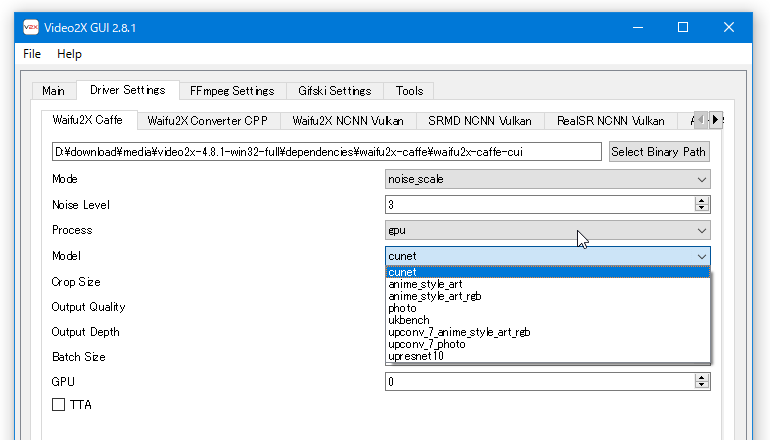The height and width of the screenshot is (440, 770).
Task: Expand the Process dropdown showing gpu
Action: tap(548, 230)
